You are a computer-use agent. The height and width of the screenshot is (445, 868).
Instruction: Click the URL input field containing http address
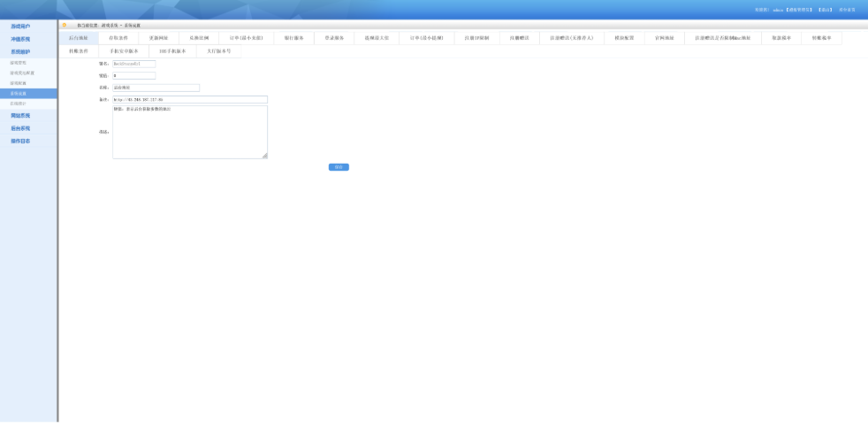click(189, 100)
